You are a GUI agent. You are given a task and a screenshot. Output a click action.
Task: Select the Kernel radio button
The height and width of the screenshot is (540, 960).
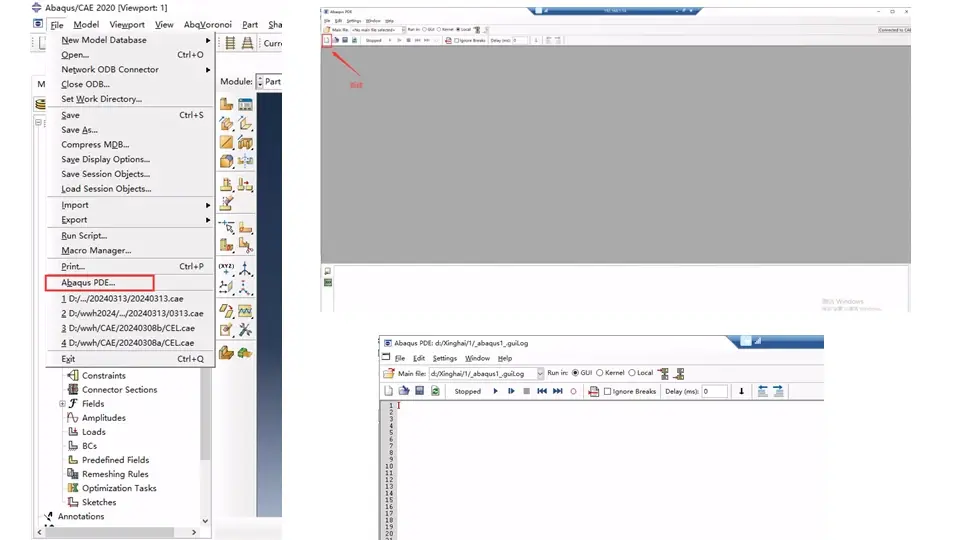[x=600, y=373]
